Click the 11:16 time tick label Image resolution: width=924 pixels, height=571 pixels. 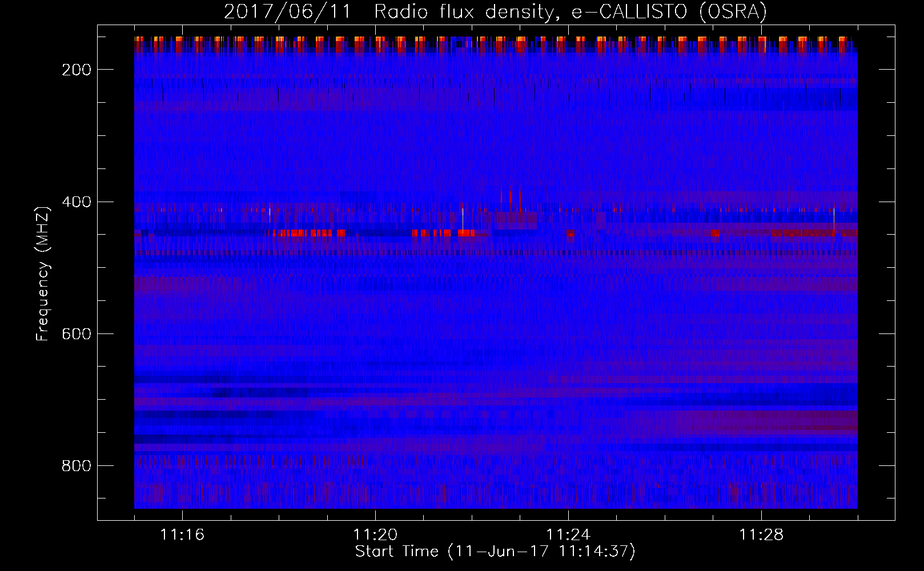(x=182, y=535)
